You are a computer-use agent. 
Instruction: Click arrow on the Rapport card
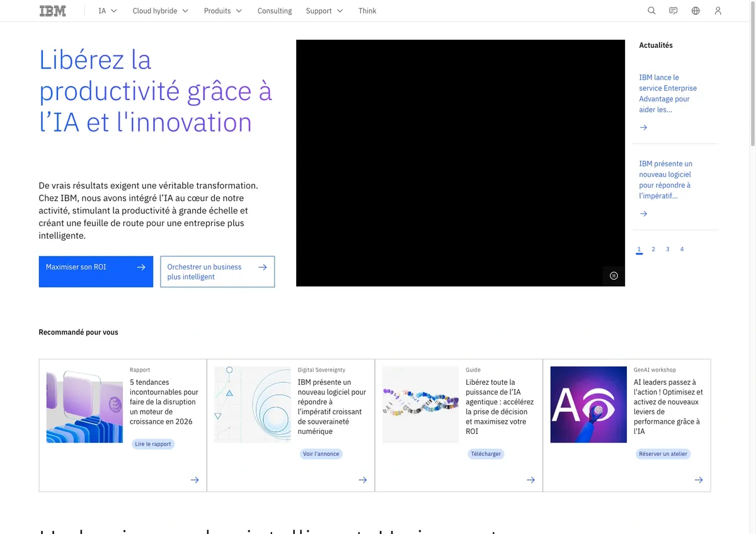point(195,480)
